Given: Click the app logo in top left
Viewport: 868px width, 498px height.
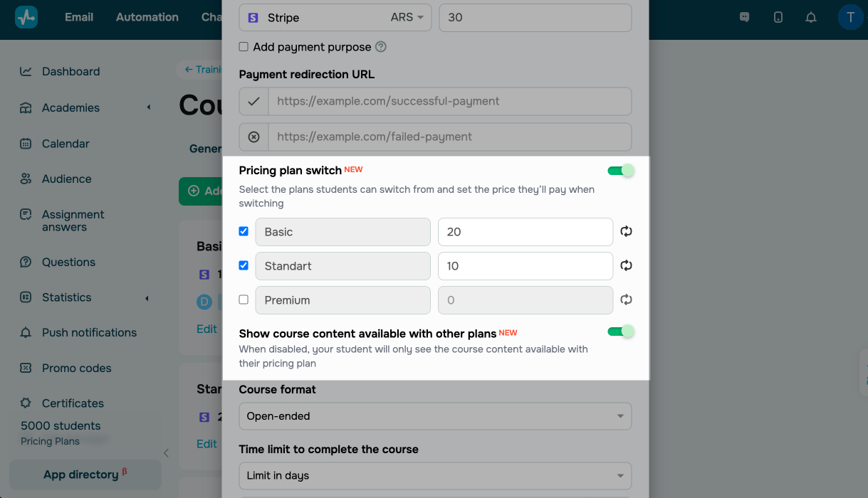Looking at the screenshot, I should click(x=26, y=17).
